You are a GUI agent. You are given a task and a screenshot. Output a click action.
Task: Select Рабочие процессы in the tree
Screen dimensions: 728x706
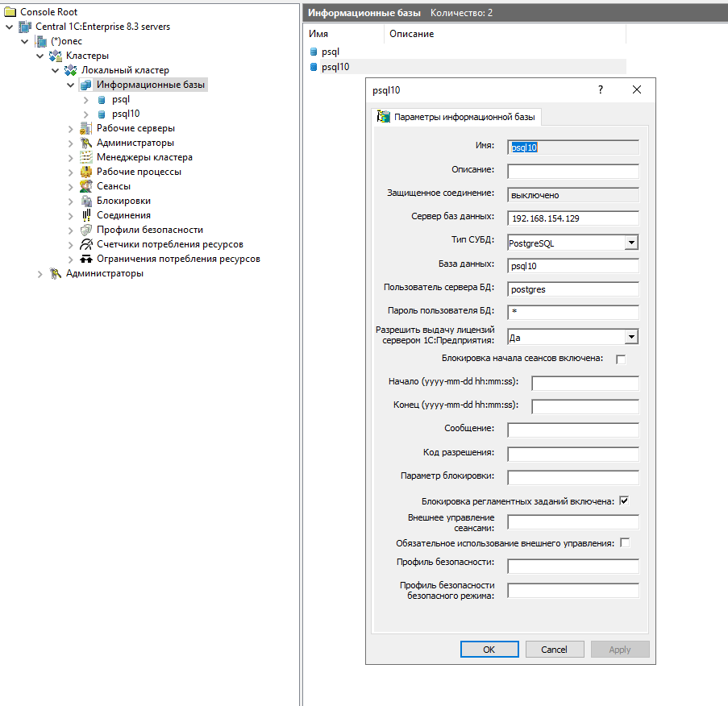tap(139, 172)
